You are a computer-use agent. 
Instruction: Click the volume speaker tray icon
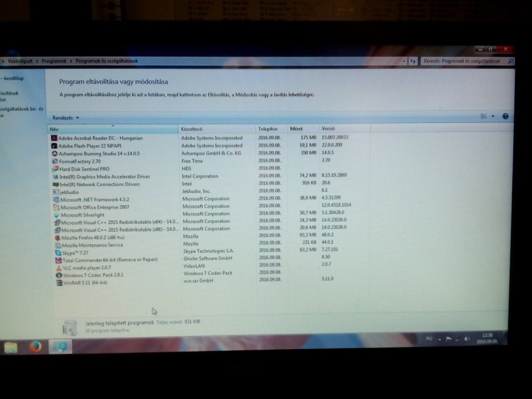point(467,339)
